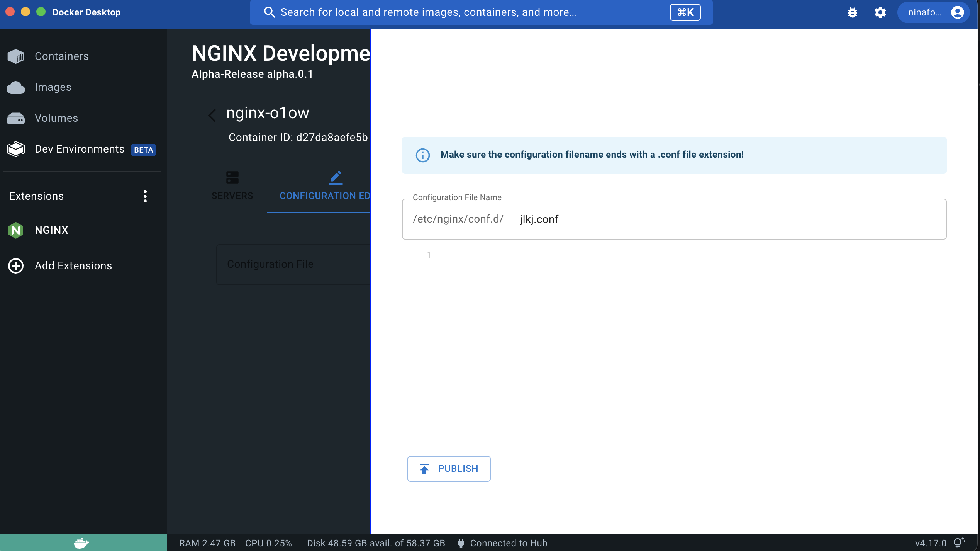Image resolution: width=980 pixels, height=551 pixels.
Task: Open the Settings gear icon
Action: click(x=880, y=12)
